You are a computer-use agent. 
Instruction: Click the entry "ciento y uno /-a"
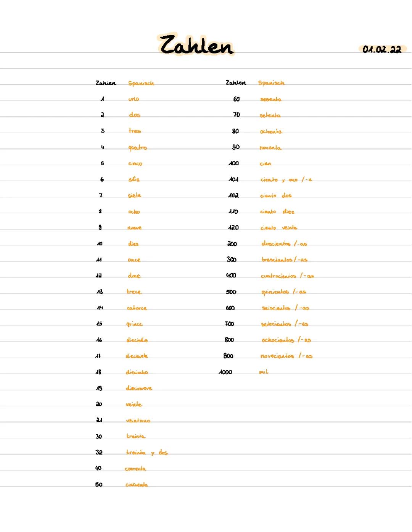tap(286, 180)
